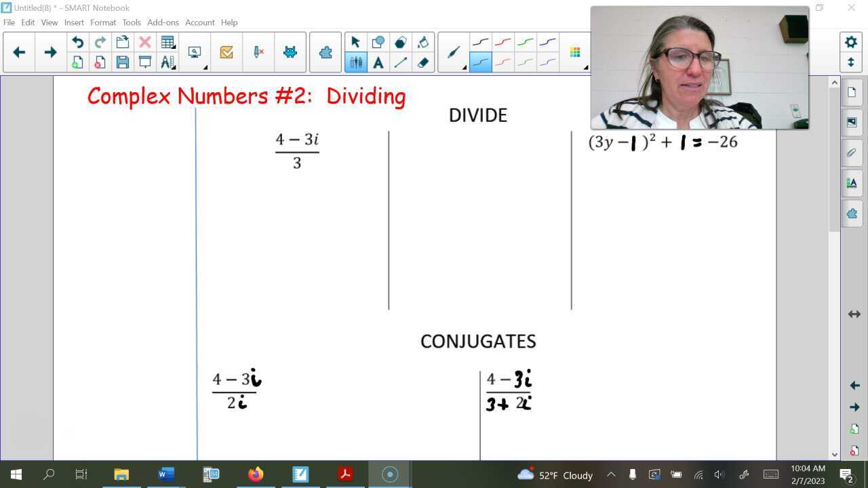Select the Shapes tool
This screenshot has height=488, width=868.
(x=378, y=41)
